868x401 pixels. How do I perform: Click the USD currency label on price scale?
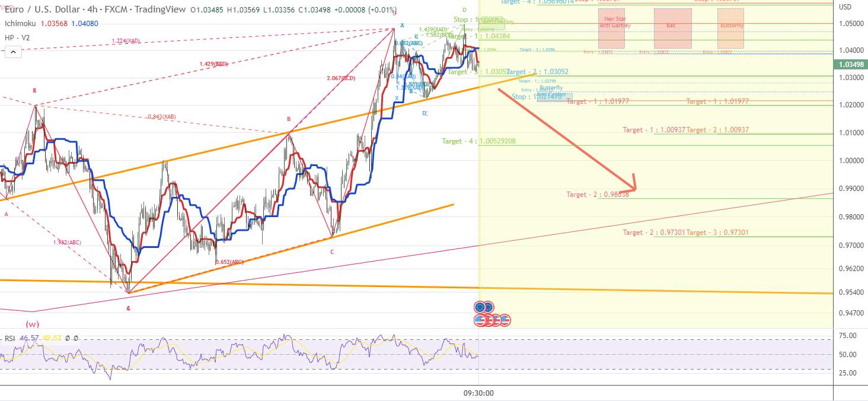(x=845, y=7)
